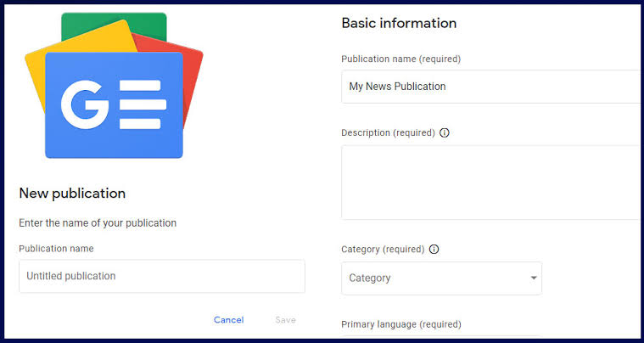This screenshot has width=644, height=343.
Task: Click the Save button
Action: [x=285, y=319]
